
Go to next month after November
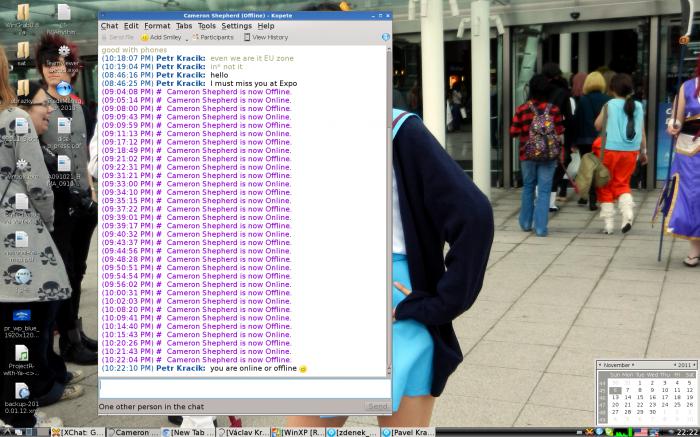point(633,365)
